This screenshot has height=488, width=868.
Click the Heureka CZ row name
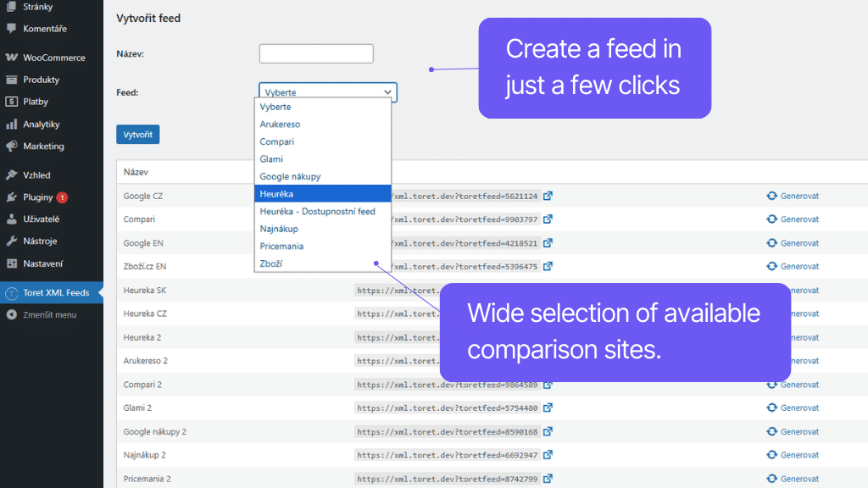(x=145, y=313)
